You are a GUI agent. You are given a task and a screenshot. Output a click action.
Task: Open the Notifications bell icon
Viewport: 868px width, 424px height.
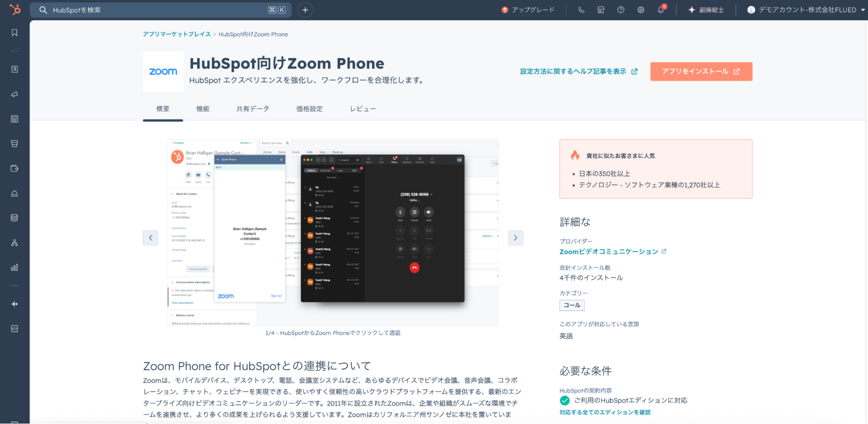[661, 10]
